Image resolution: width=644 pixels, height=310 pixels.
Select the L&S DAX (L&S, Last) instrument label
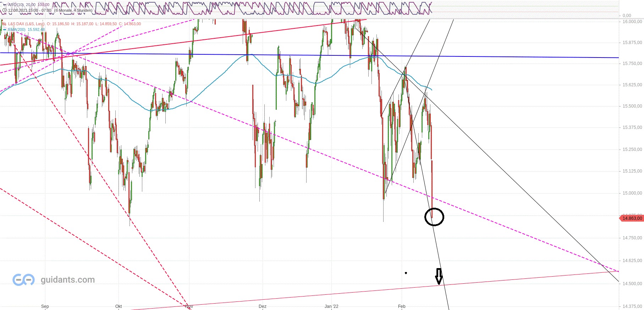(x=27, y=24)
